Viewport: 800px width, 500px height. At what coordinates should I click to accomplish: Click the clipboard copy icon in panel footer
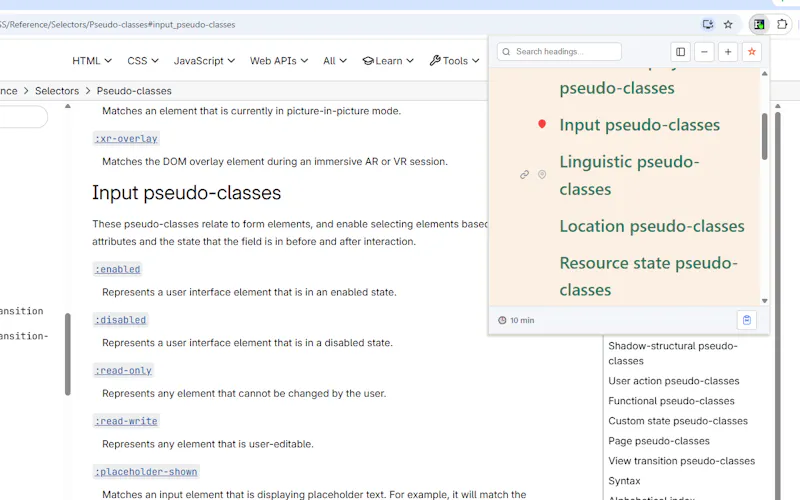(x=747, y=320)
